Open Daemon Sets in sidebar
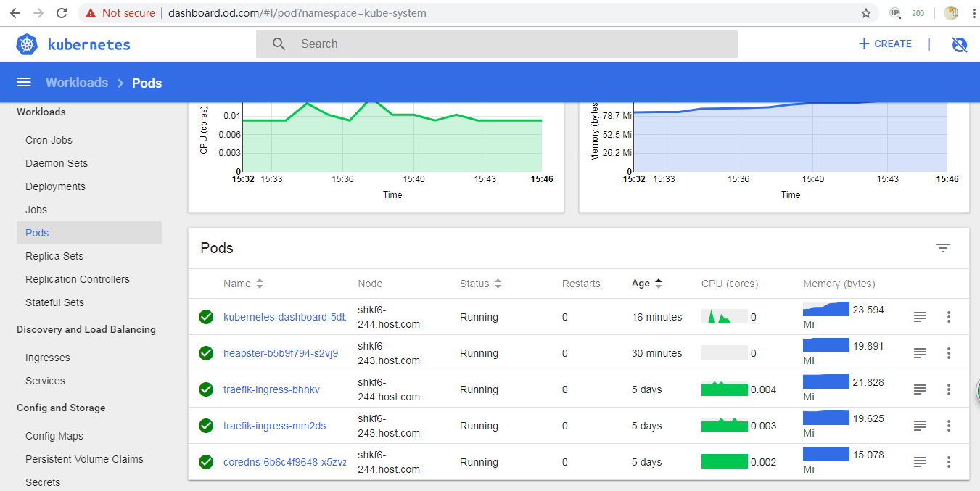Screen dimensions: 980x491 click(x=57, y=163)
